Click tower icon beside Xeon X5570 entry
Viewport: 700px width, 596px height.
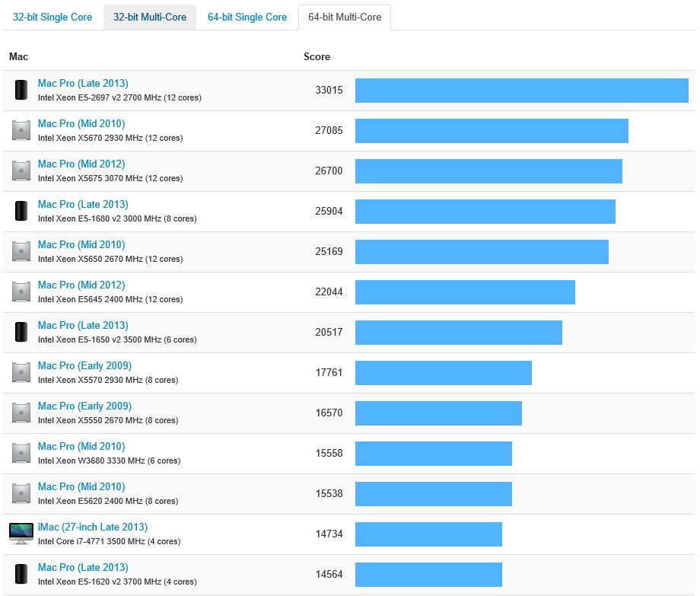pos(21,372)
